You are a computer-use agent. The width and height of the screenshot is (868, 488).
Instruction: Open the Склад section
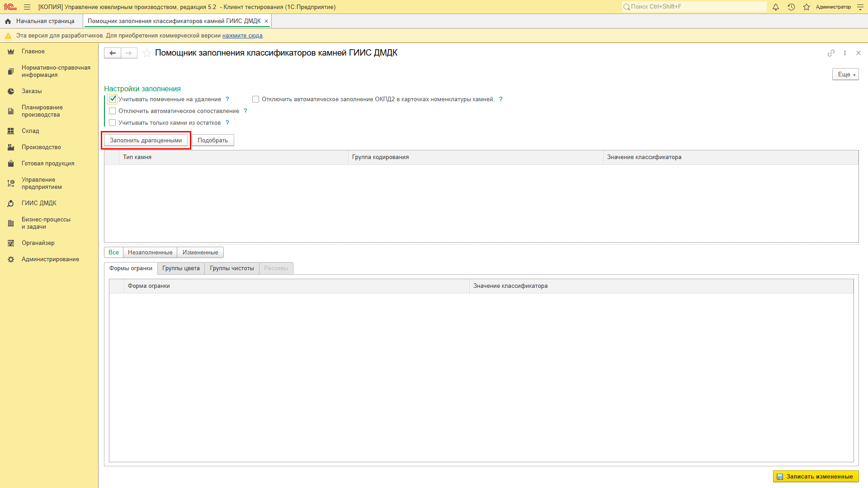click(30, 131)
